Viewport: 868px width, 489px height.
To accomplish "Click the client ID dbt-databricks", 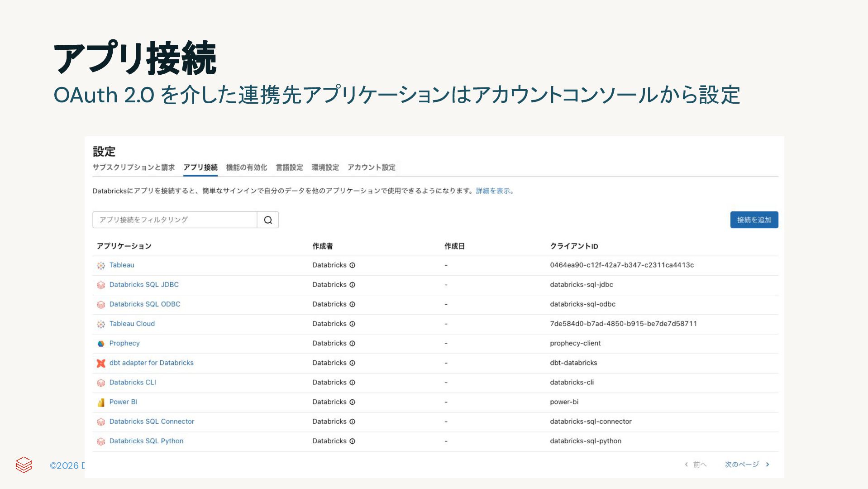I will click(573, 363).
